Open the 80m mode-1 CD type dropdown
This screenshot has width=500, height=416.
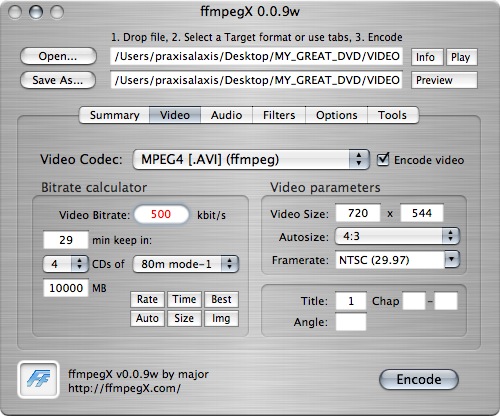point(186,264)
